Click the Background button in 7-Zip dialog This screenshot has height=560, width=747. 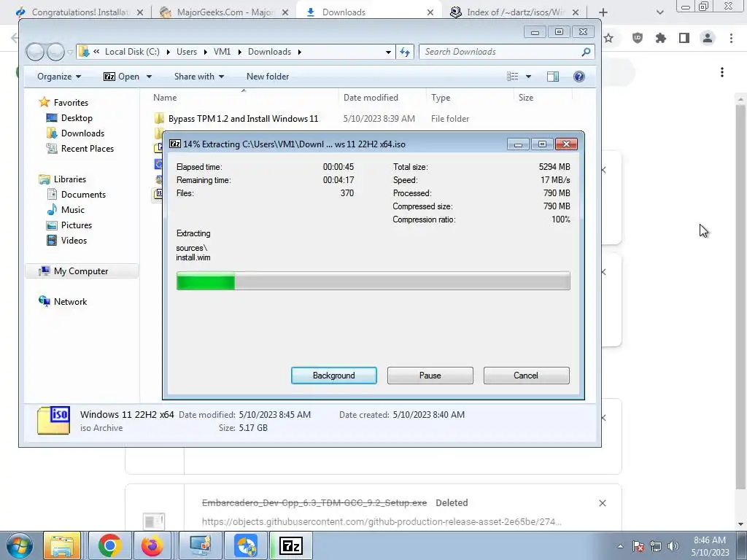click(x=333, y=376)
